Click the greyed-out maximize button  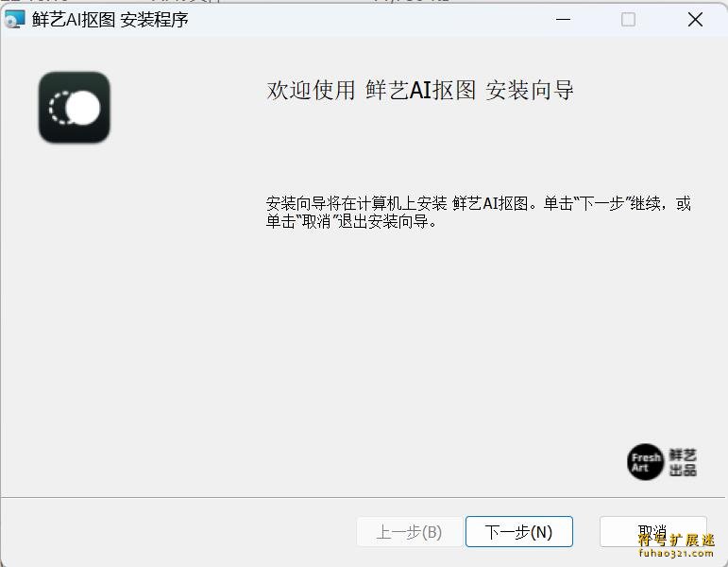pyautogui.click(x=628, y=19)
